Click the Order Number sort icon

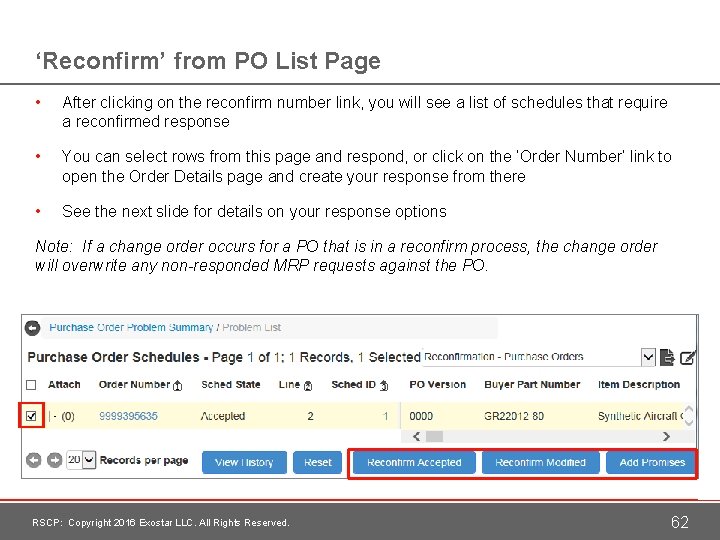coord(177,386)
